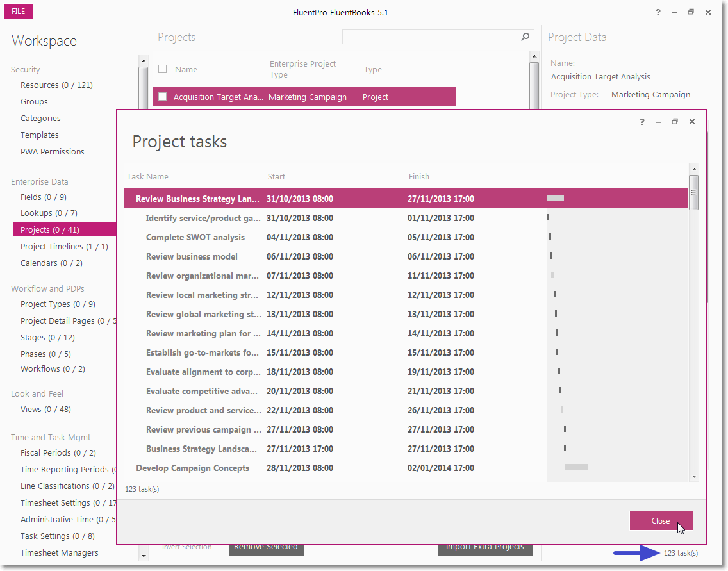This screenshot has height=571, width=728.
Task: Open Views (0 / 48)
Action: [x=45, y=410]
